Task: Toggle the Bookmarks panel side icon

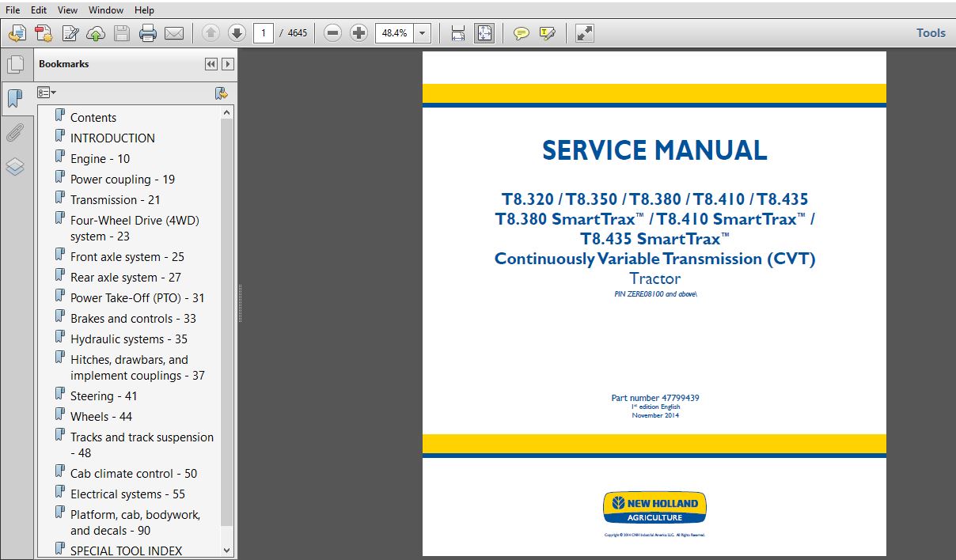Action: 15,99
